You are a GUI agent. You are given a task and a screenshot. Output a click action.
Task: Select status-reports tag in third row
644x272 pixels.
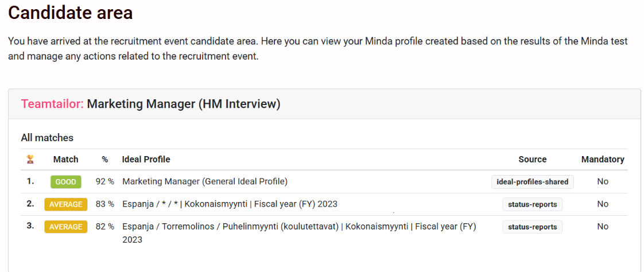click(x=532, y=227)
